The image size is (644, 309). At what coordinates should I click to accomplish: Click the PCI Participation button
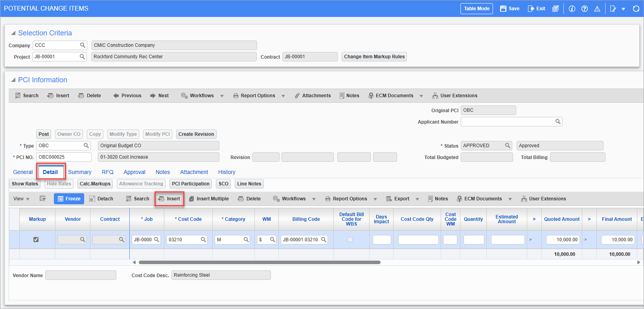191,184
